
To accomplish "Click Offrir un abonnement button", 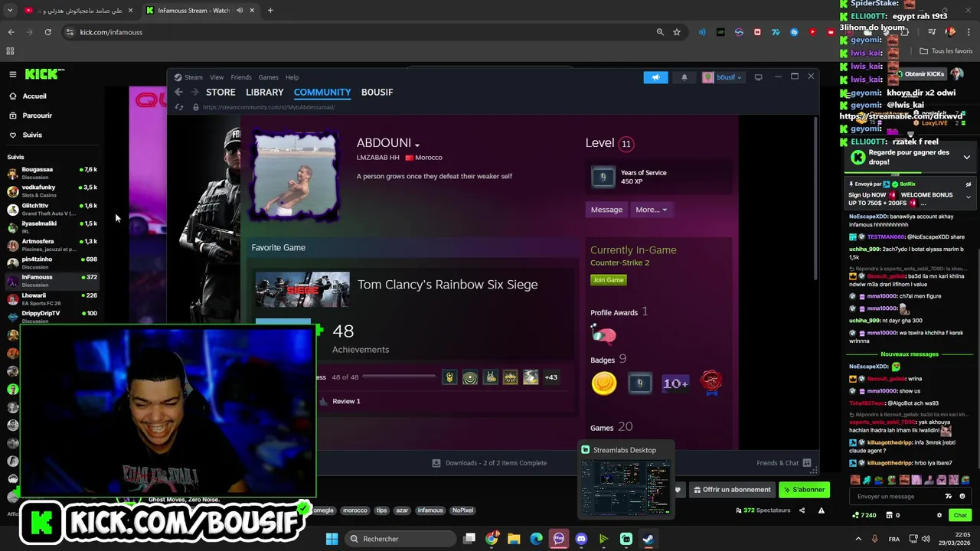I will (731, 490).
